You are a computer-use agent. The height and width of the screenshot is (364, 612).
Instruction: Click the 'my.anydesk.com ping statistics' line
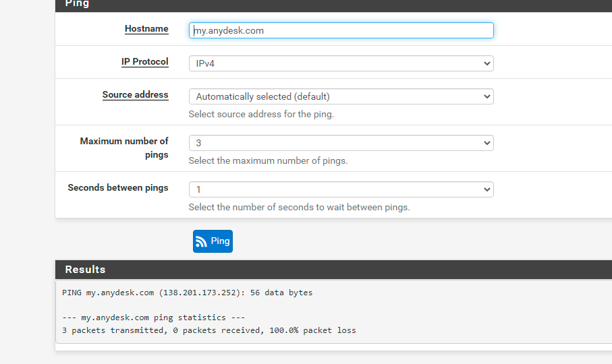153,317
